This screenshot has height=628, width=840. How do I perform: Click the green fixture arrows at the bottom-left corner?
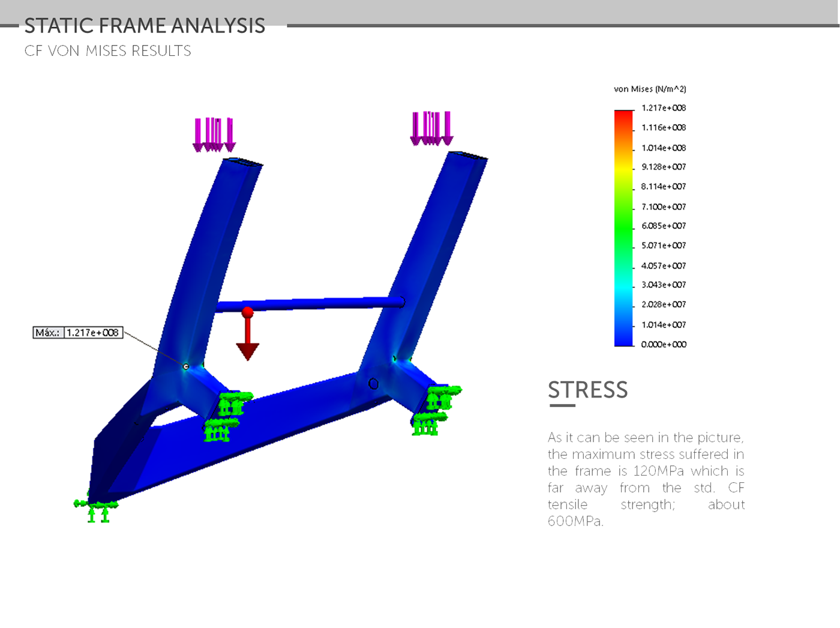click(97, 509)
